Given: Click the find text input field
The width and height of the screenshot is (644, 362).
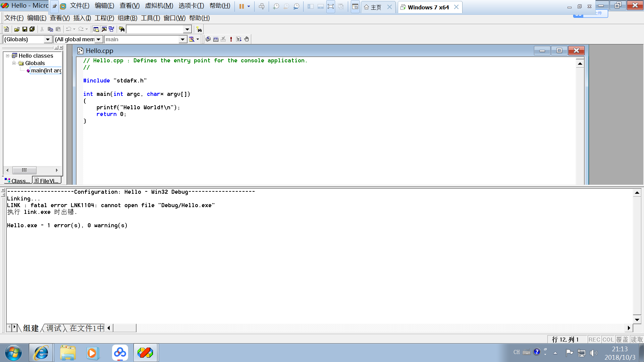Looking at the screenshot, I should (x=155, y=29).
